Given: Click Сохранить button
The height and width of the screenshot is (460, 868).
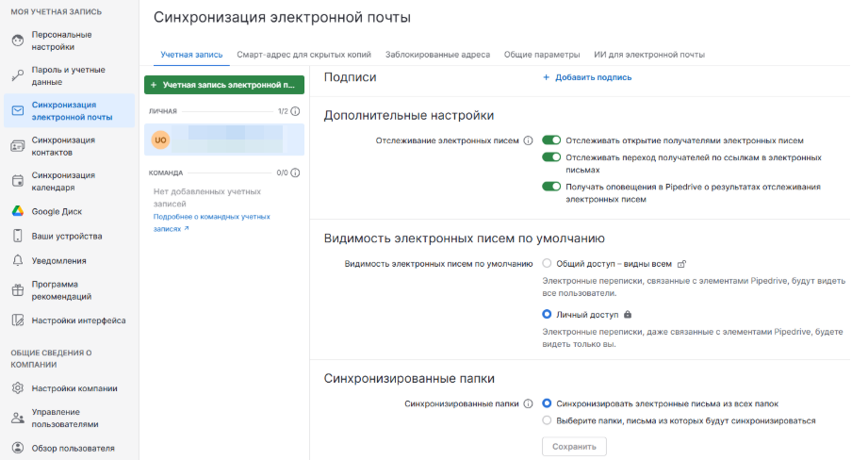Looking at the screenshot, I should click(574, 446).
